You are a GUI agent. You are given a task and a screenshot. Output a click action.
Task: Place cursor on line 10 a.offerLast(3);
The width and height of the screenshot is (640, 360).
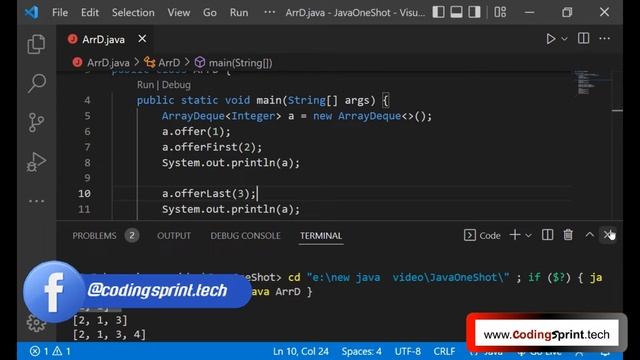[209, 193]
